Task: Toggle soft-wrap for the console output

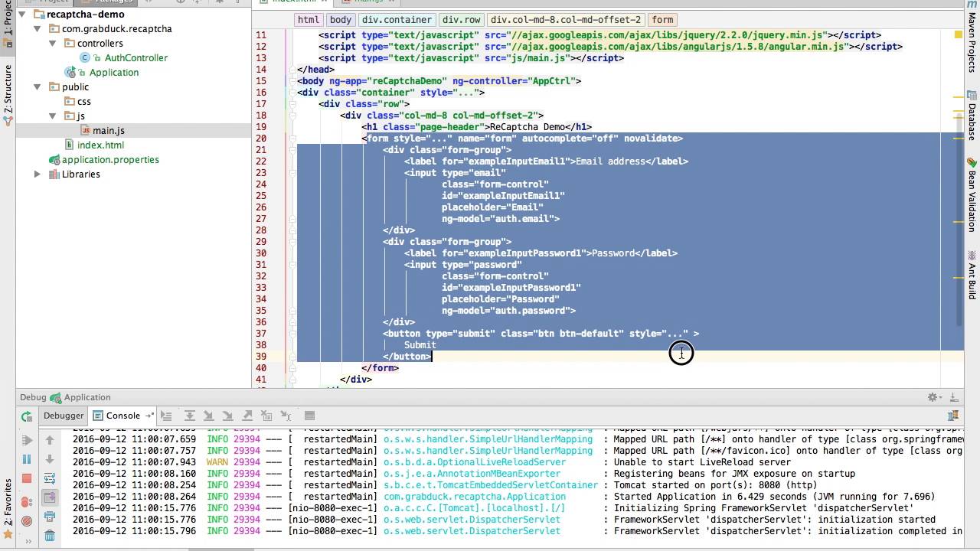Action: 50,478
